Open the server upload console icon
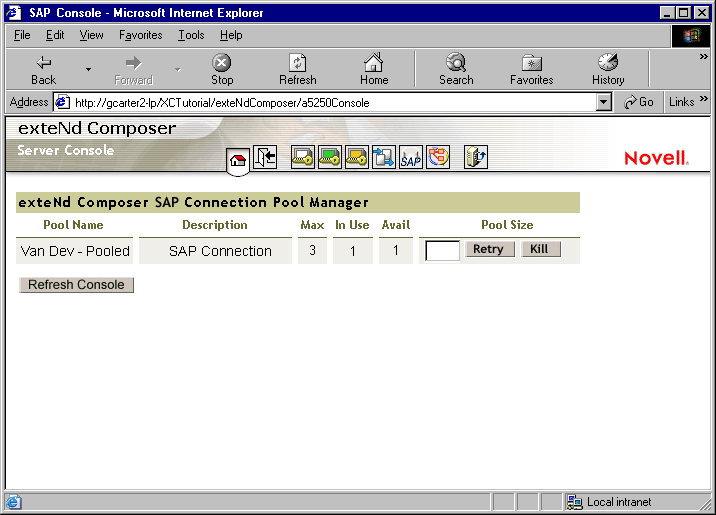Screen dimensions: 716x515 [476, 157]
